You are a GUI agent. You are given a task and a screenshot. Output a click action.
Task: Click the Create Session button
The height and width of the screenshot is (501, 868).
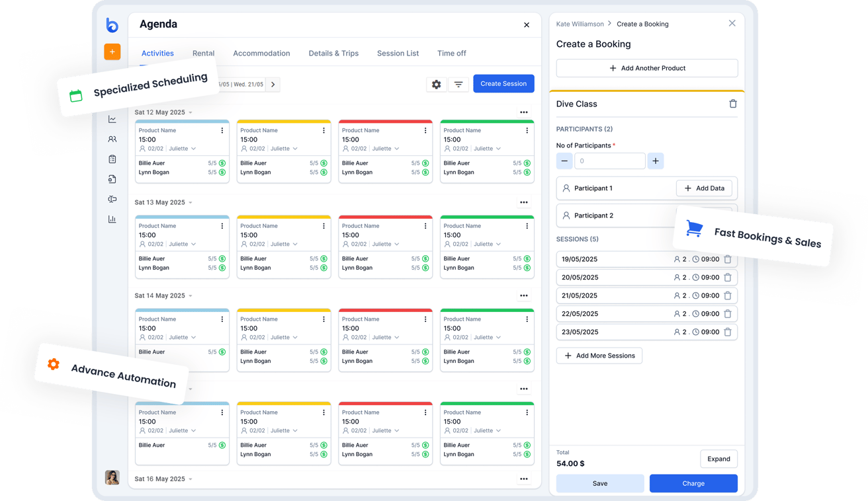click(503, 84)
